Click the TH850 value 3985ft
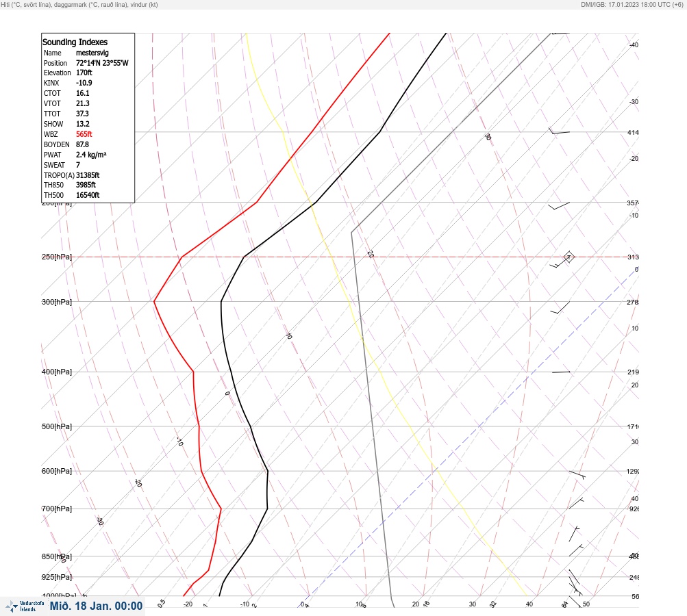The image size is (687, 616). [x=86, y=185]
